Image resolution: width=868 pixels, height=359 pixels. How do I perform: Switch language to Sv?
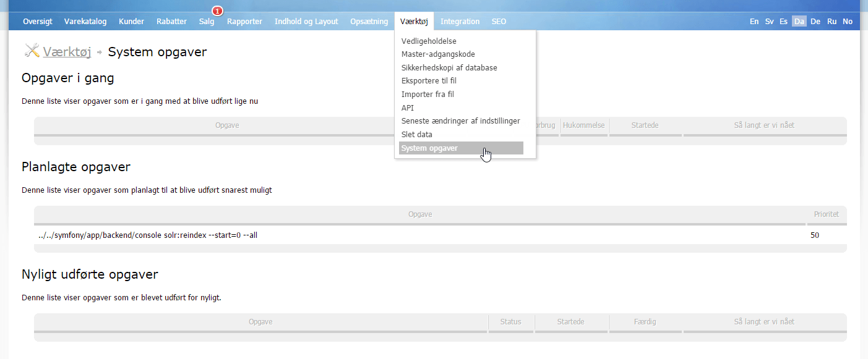769,21
